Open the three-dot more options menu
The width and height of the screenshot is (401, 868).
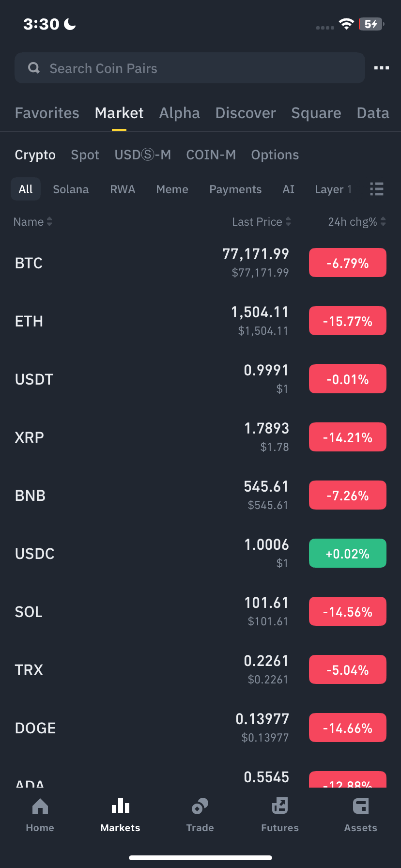coord(382,68)
